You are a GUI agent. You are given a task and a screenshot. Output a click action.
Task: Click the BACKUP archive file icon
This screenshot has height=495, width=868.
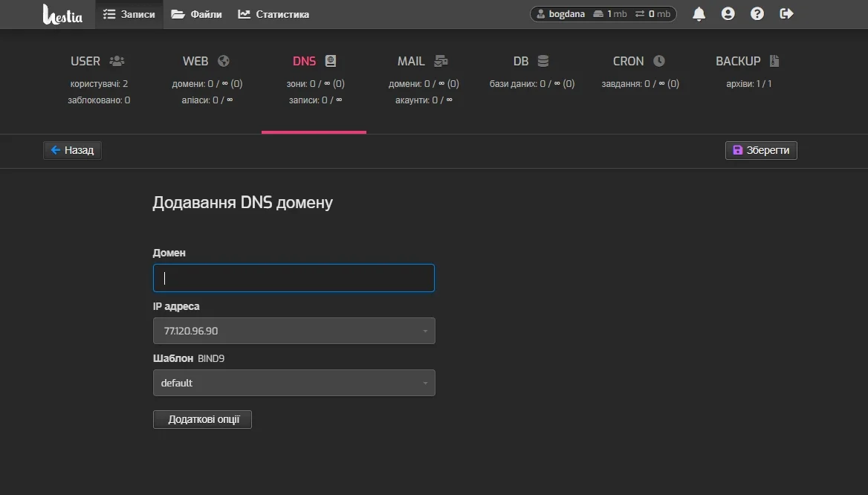coord(774,61)
